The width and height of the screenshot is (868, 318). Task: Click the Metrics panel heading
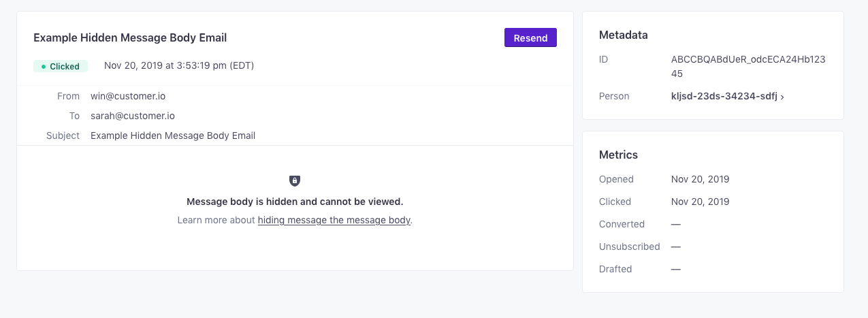tap(618, 155)
